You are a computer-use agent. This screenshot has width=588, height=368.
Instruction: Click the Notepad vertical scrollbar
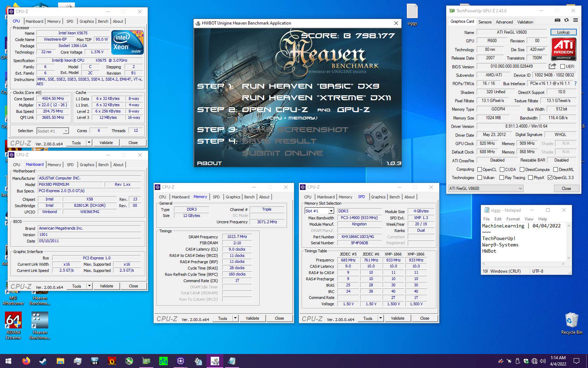click(569, 242)
